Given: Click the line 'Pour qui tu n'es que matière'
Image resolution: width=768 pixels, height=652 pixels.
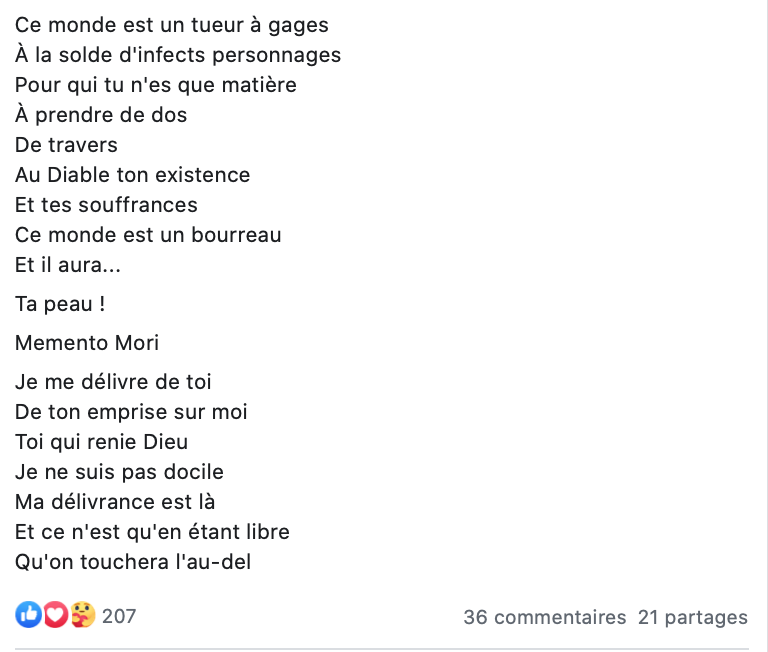Looking at the screenshot, I should [156, 85].
